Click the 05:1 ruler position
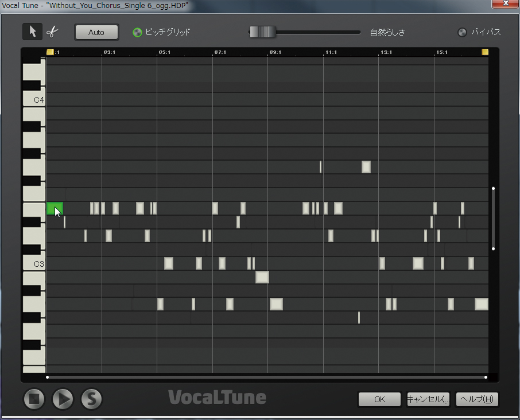This screenshot has width=520, height=420. click(x=165, y=52)
